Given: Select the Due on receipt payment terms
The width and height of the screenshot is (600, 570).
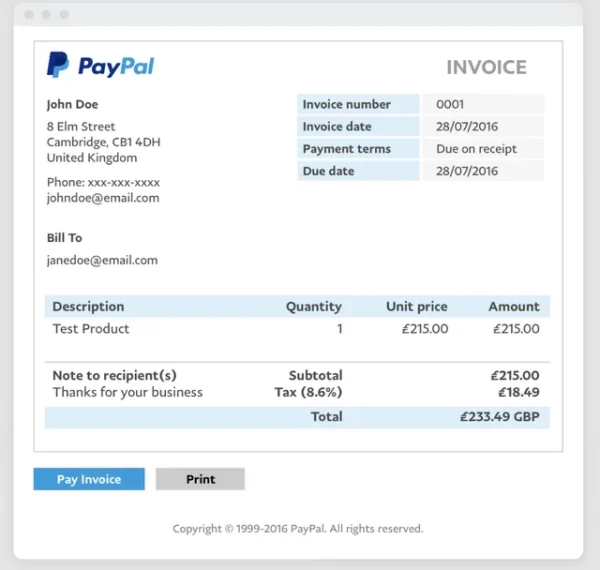Looking at the screenshot, I should coord(477,149).
